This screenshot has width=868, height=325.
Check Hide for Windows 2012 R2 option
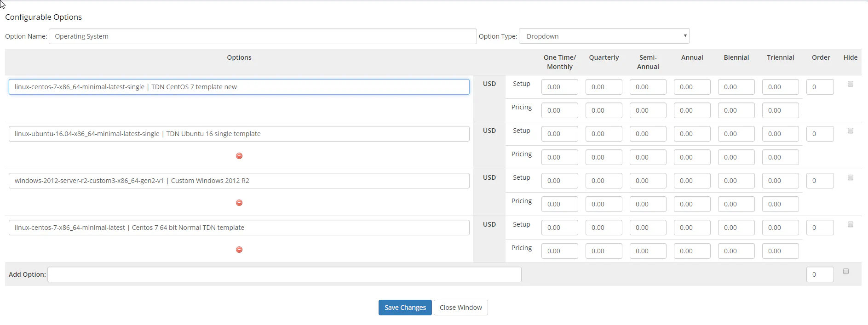coord(851,178)
